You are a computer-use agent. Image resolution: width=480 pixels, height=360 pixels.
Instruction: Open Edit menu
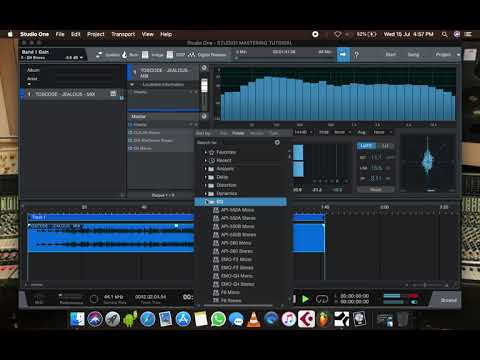pyautogui.click(x=76, y=34)
